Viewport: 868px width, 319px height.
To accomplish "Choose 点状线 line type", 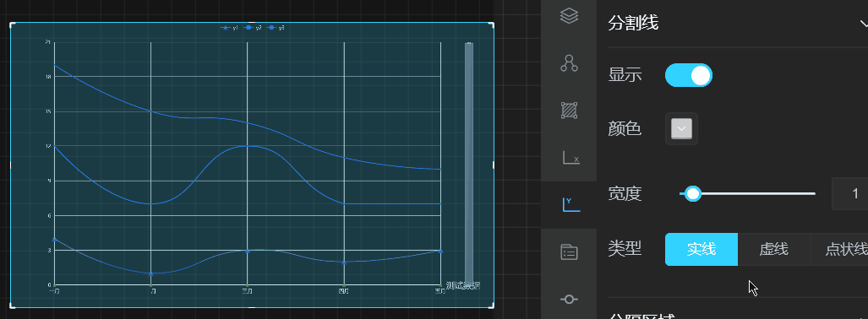I will click(x=839, y=249).
